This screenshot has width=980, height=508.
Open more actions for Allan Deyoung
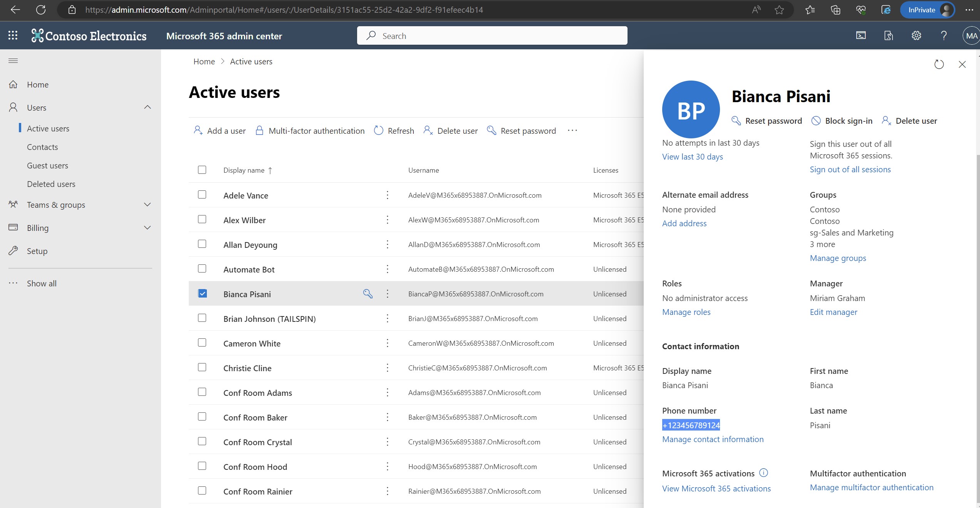[388, 244]
